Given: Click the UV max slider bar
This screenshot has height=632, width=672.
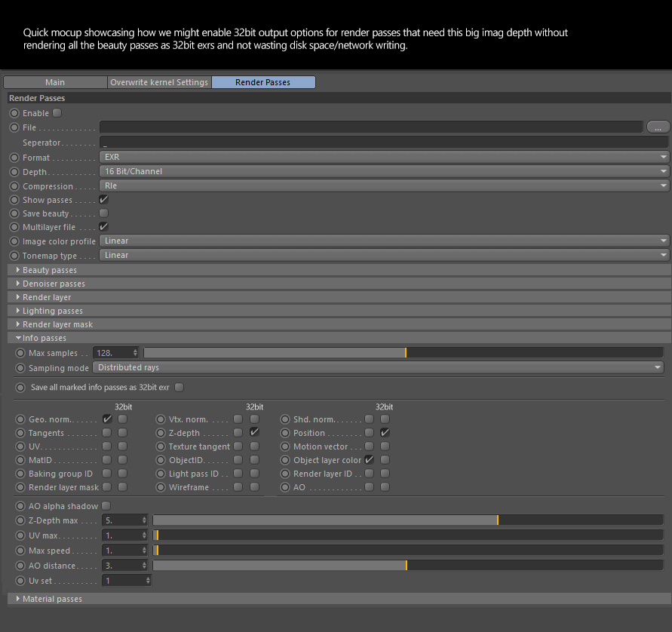Looking at the screenshot, I should pyautogui.click(x=408, y=535).
